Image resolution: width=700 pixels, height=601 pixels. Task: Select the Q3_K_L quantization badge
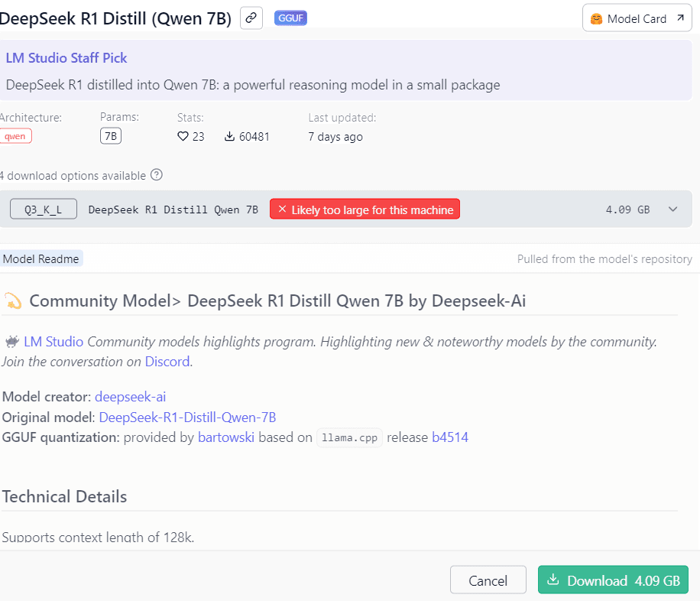pyautogui.click(x=44, y=209)
